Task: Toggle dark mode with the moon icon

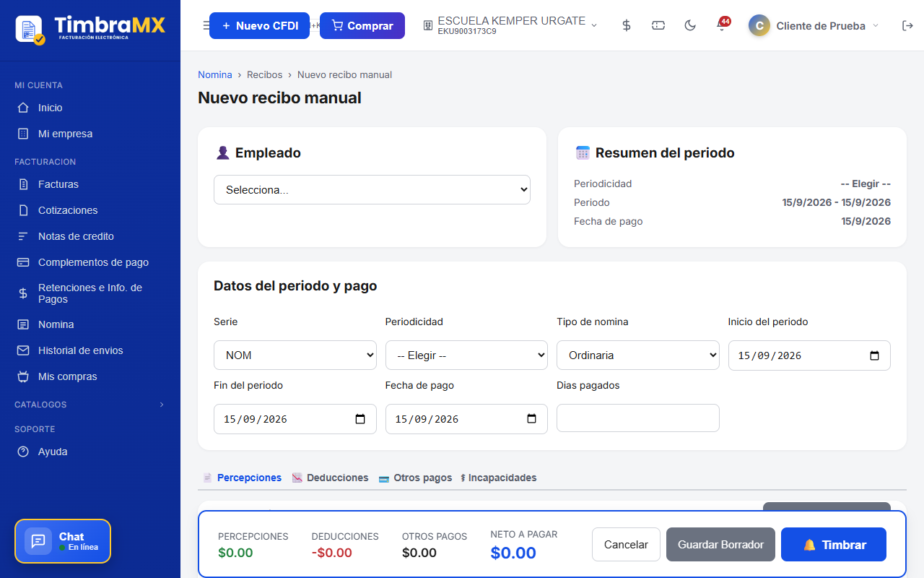Action: [x=690, y=25]
